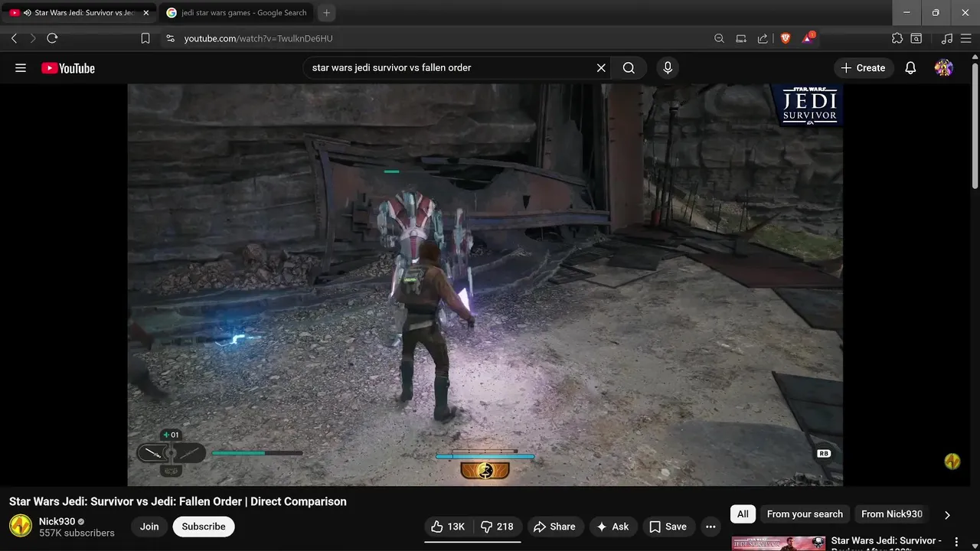
Task: Install or cast page using the screen icon
Action: [741, 38]
